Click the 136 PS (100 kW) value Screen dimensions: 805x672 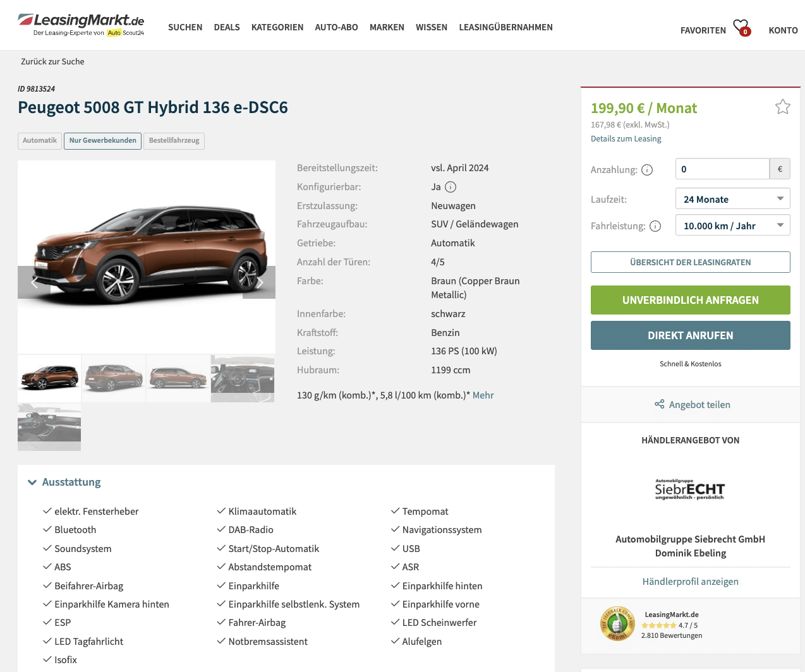pyautogui.click(x=464, y=351)
